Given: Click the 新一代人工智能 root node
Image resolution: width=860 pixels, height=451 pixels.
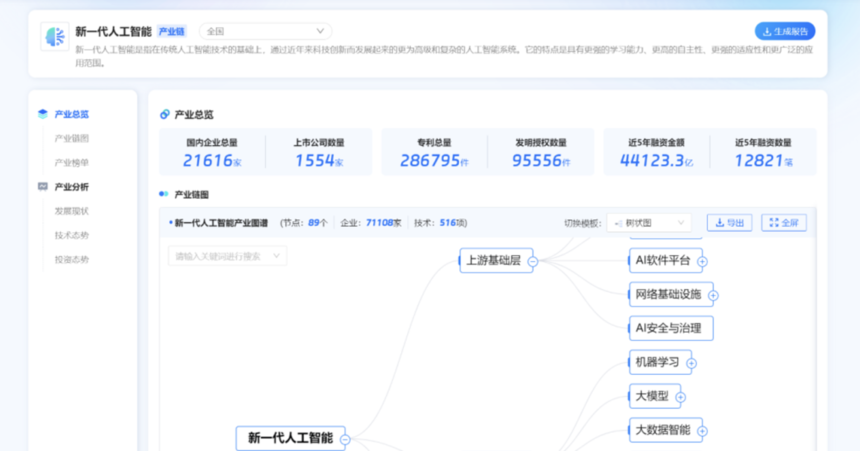Looking at the screenshot, I should (x=290, y=438).
